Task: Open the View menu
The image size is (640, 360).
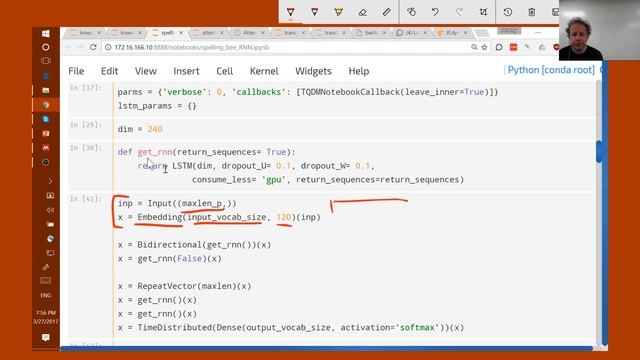Action: point(146,71)
